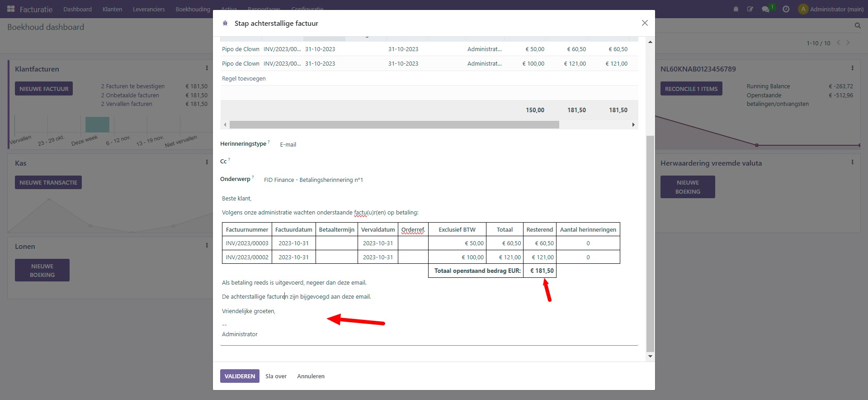Open the apps grid menu icon

pyautogui.click(x=11, y=9)
